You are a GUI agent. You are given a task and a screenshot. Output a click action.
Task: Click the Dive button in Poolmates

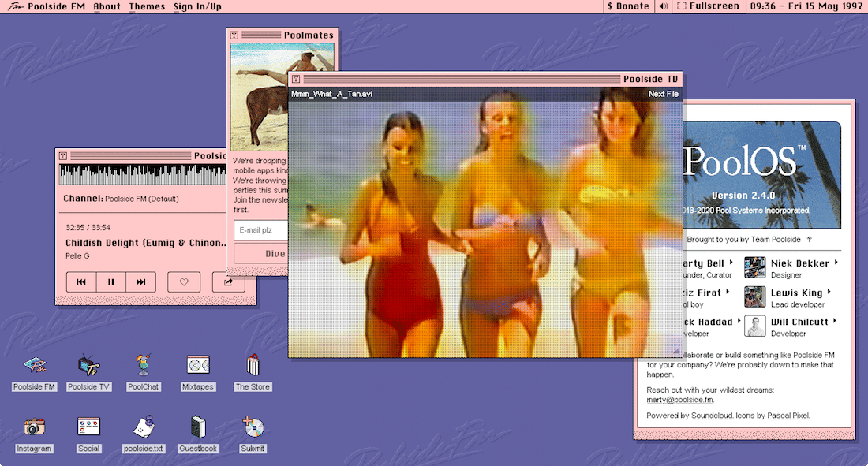click(260, 253)
